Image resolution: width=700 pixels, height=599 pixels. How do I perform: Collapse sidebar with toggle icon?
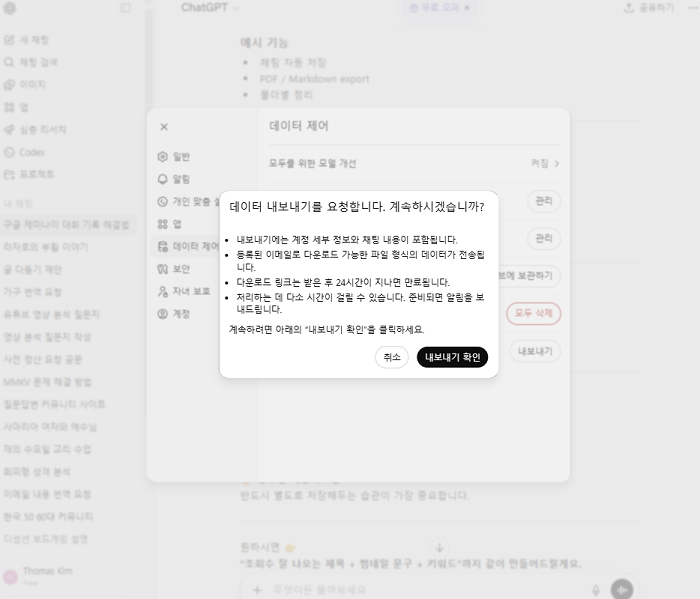coord(125,8)
